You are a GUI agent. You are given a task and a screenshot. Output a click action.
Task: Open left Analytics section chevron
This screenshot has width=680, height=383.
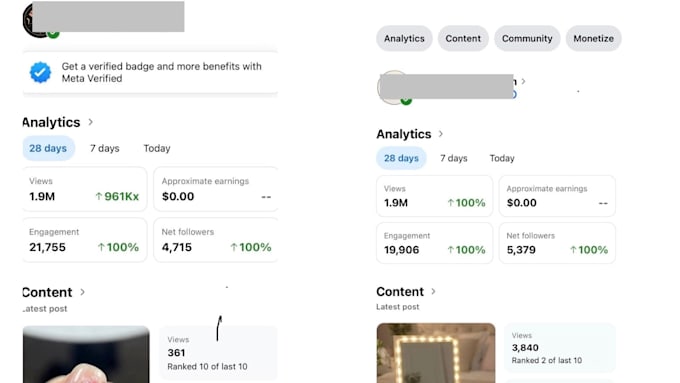pyautogui.click(x=91, y=122)
